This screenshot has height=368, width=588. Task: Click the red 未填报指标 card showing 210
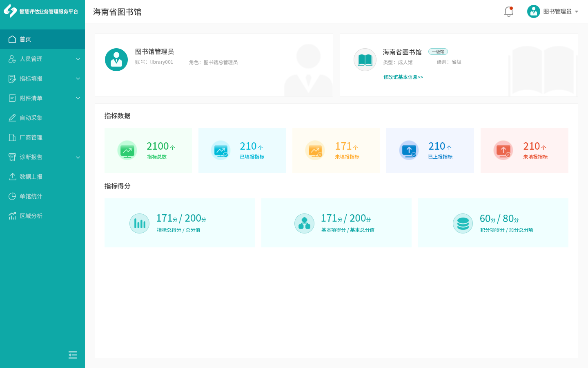coord(524,150)
